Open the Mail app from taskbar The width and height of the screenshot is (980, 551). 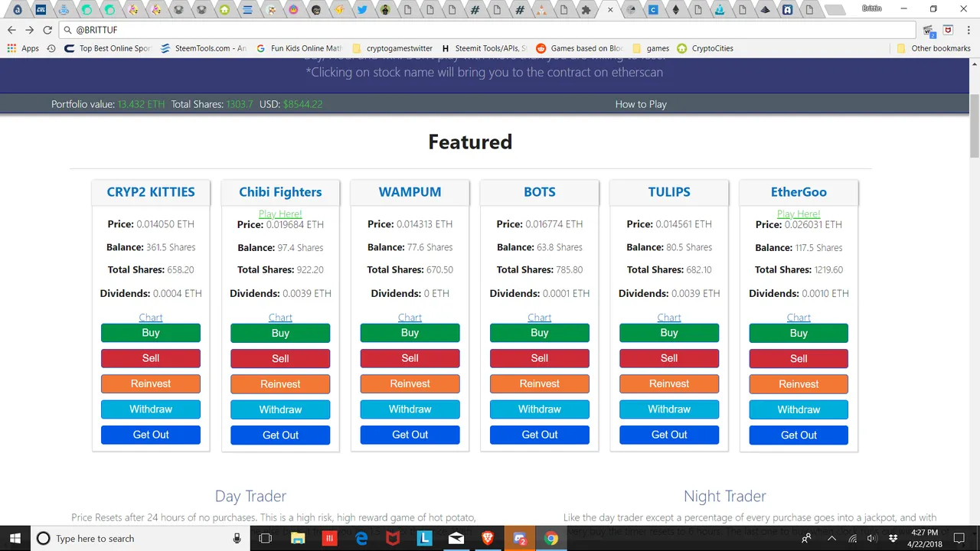pos(456,538)
